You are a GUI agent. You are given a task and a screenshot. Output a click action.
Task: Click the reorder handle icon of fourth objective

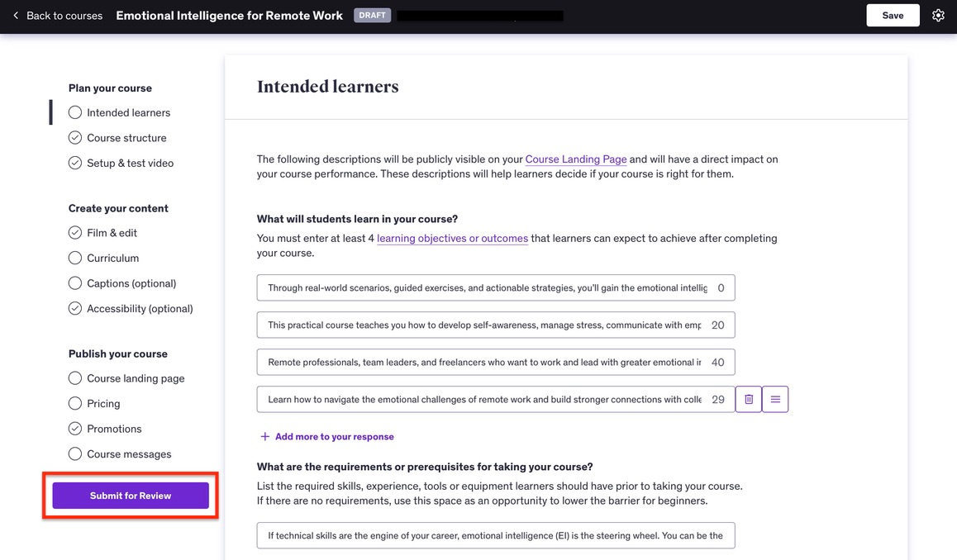click(775, 399)
